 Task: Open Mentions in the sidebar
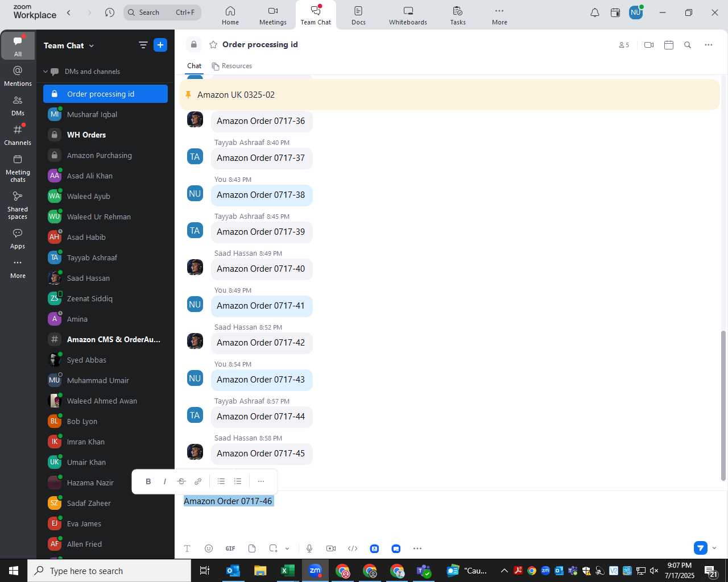click(x=18, y=76)
